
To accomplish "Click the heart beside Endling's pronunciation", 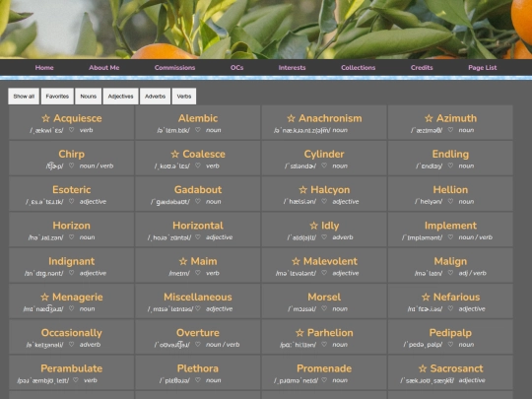I will [450, 166].
